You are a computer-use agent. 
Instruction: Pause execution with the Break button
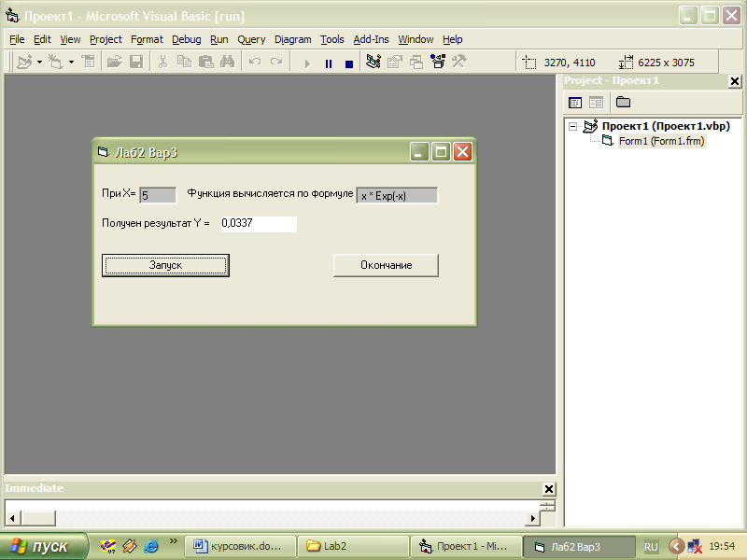tap(329, 63)
